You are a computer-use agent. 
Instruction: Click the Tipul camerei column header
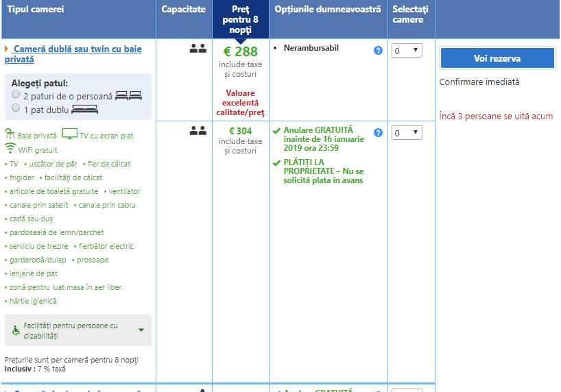pos(36,10)
